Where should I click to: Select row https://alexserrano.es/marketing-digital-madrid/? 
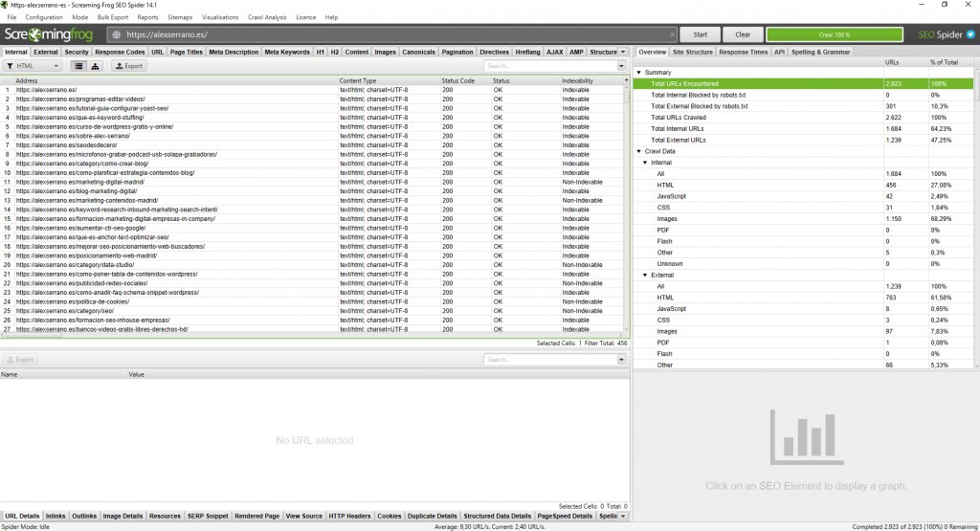coord(313,182)
